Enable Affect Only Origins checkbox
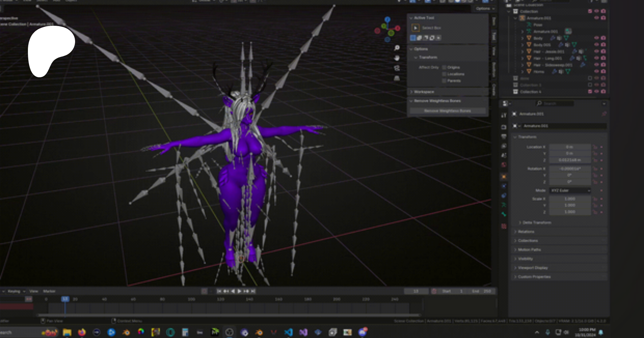Screen dimensions: 644x338 pos(444,67)
